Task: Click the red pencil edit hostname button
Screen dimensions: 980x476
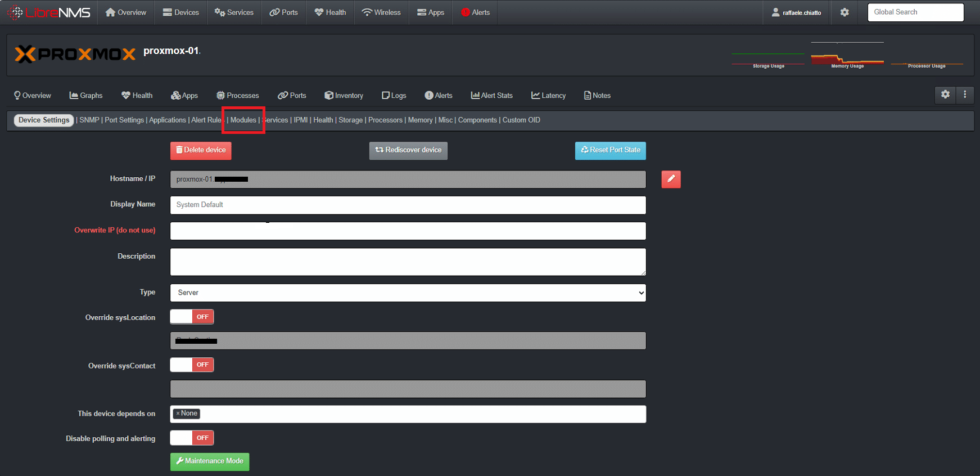Action: pyautogui.click(x=671, y=179)
